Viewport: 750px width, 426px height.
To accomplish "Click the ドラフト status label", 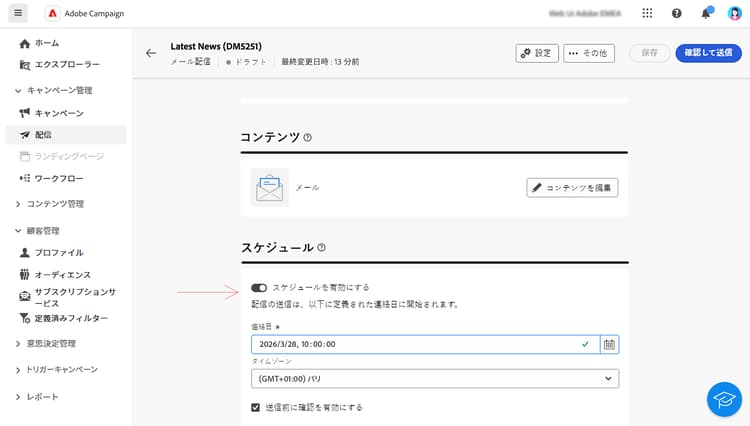I will (x=246, y=62).
